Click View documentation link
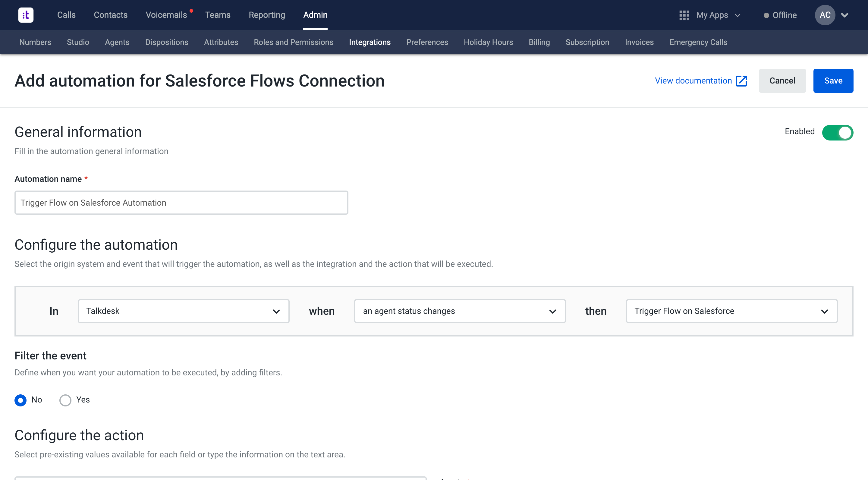 point(693,81)
